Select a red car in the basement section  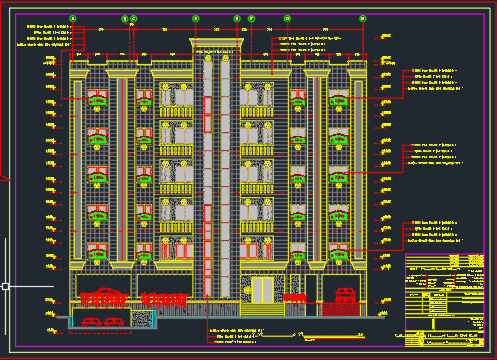92,323
